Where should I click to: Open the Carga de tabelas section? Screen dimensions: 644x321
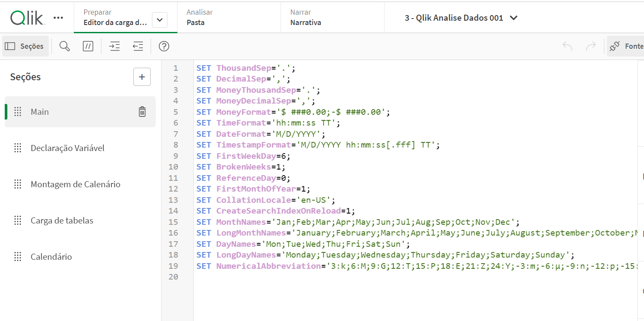point(62,220)
